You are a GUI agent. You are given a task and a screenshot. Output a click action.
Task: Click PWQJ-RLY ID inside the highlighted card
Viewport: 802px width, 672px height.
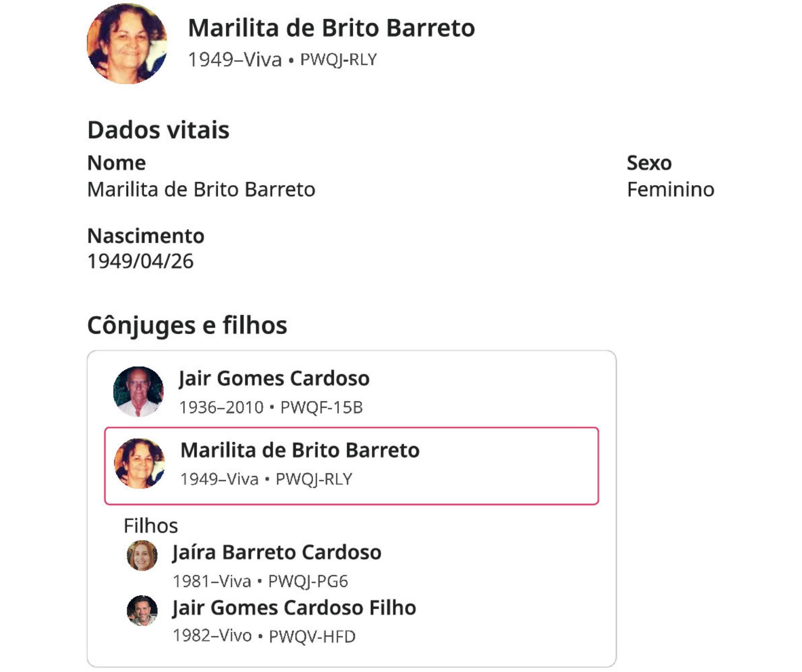(x=314, y=479)
